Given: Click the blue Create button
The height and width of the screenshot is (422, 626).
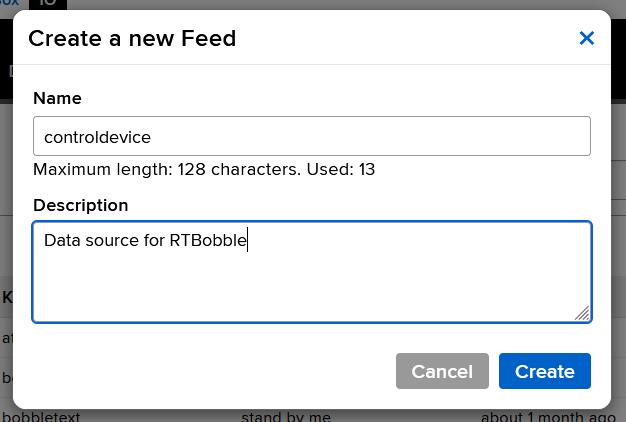Looking at the screenshot, I should (544, 371).
